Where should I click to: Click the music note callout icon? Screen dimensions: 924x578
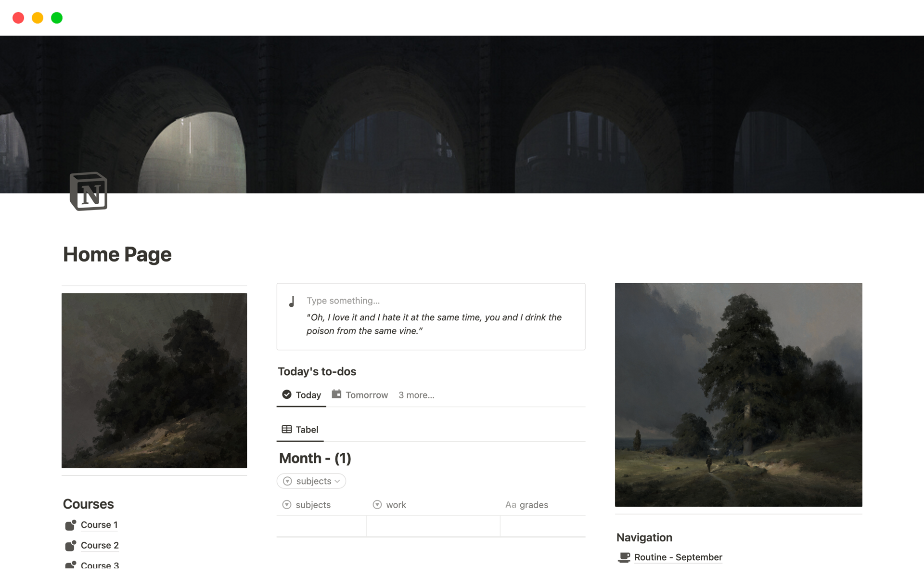click(292, 302)
